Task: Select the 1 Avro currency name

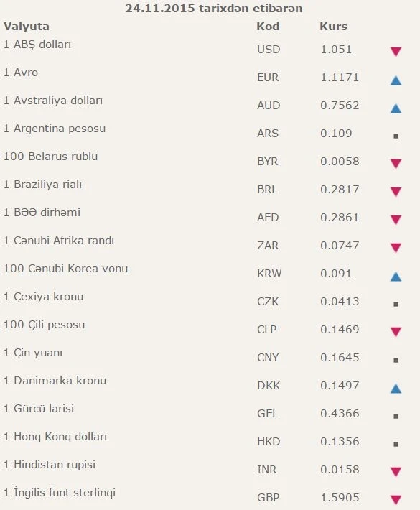Action: click(21, 73)
